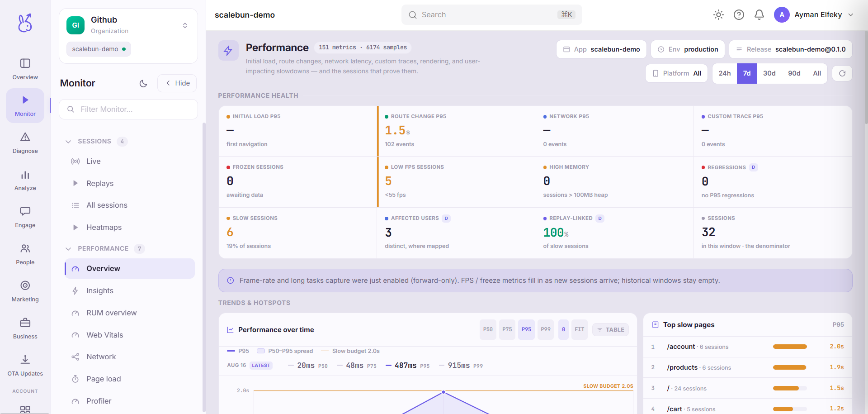Toggle the FIT chart option
Viewport: 868px width, 414px height.
[x=580, y=329]
